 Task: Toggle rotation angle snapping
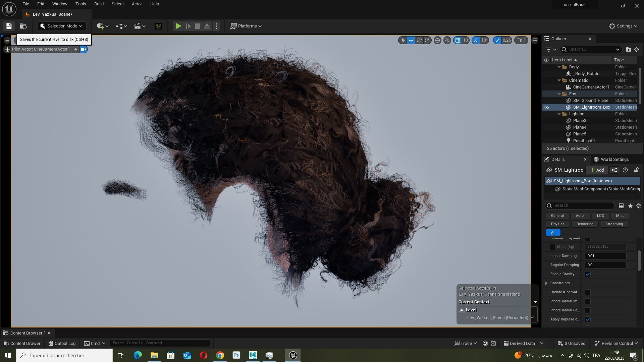click(476, 40)
